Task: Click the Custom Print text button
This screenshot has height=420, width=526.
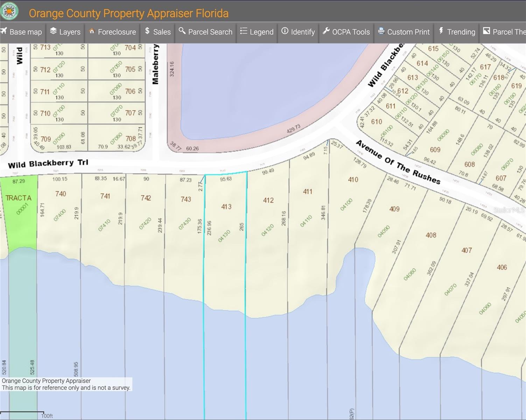Action: click(408, 32)
